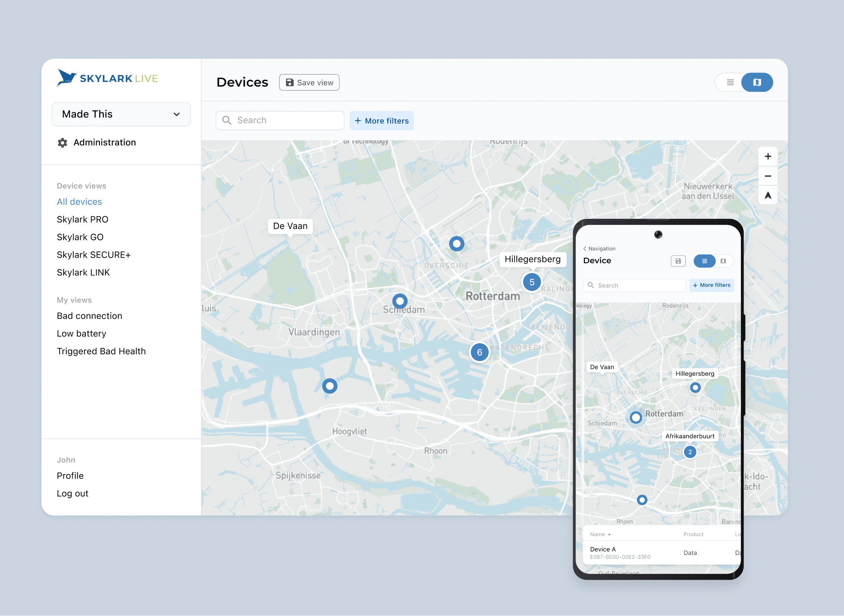The height and width of the screenshot is (616, 844).
Task: Tap save view icon on phone
Action: coord(678,261)
